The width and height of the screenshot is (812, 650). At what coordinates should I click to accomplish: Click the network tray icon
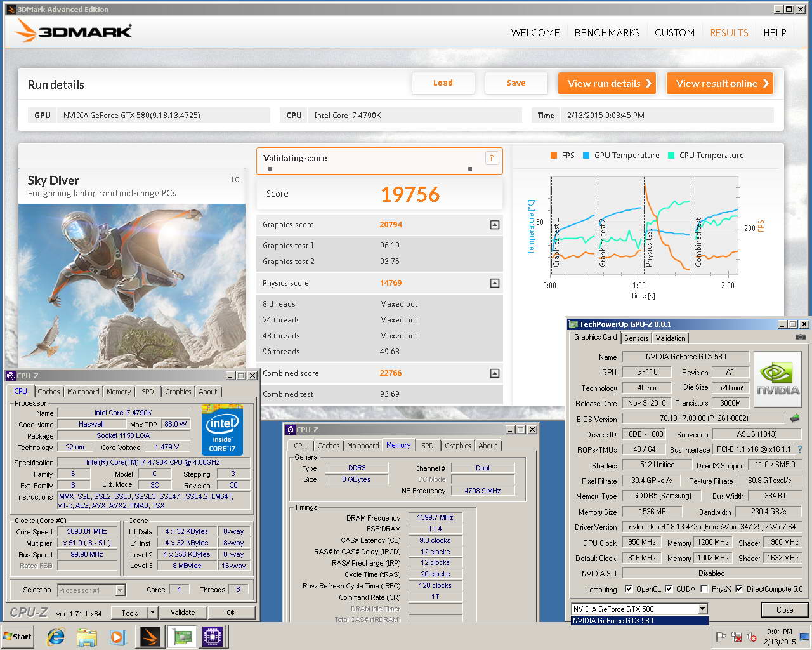coord(737,637)
